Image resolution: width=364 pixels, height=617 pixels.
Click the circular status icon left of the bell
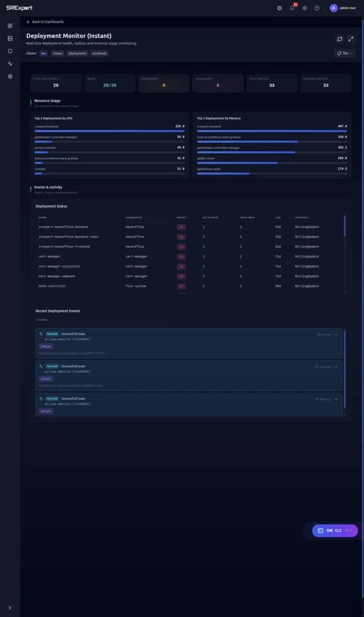pyautogui.click(x=280, y=8)
